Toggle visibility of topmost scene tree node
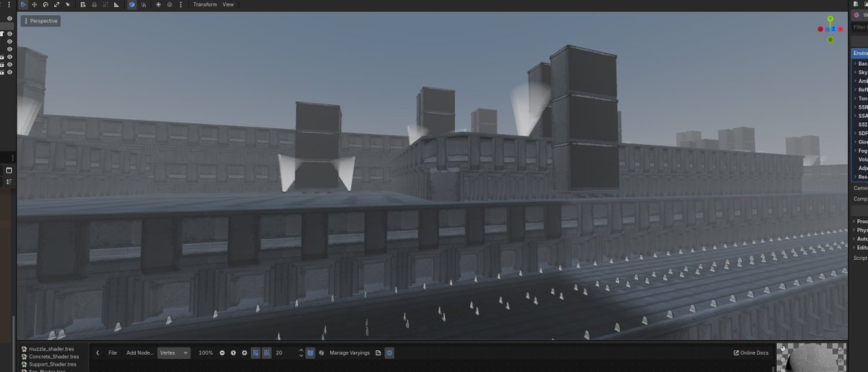Screen dimensions: 868x372 point(9,19)
